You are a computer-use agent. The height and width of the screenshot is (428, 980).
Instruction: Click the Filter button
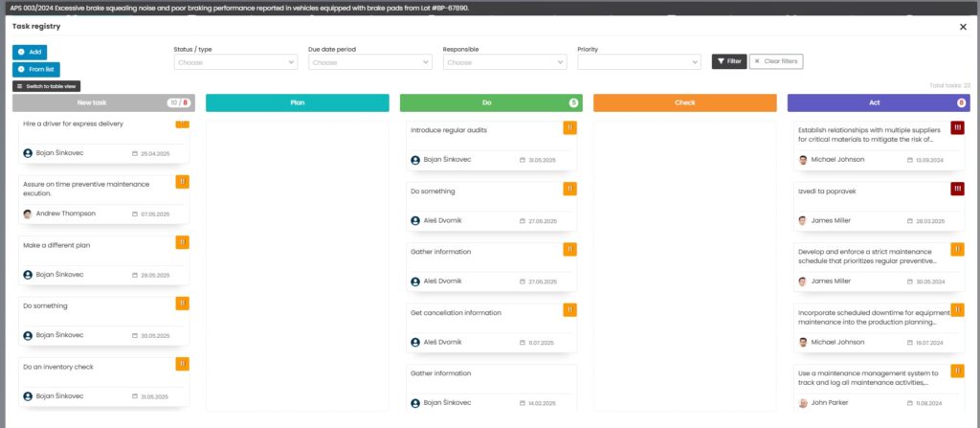pos(729,61)
